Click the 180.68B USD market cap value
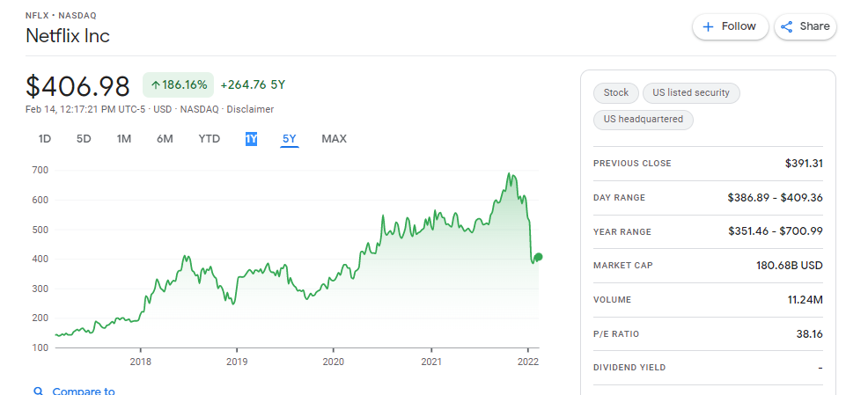This screenshot has height=395, width=868. [x=790, y=266]
